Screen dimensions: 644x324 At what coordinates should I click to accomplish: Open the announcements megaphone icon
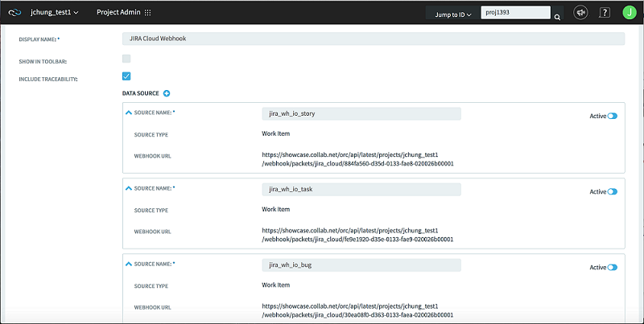[x=580, y=13]
